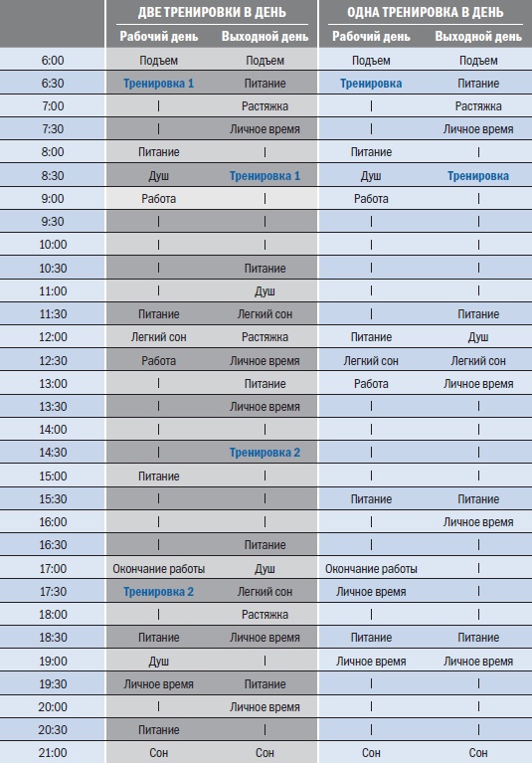The height and width of the screenshot is (763, 532).
Task: Click 'Душ' in the 19:00 row
Action: 158,662
